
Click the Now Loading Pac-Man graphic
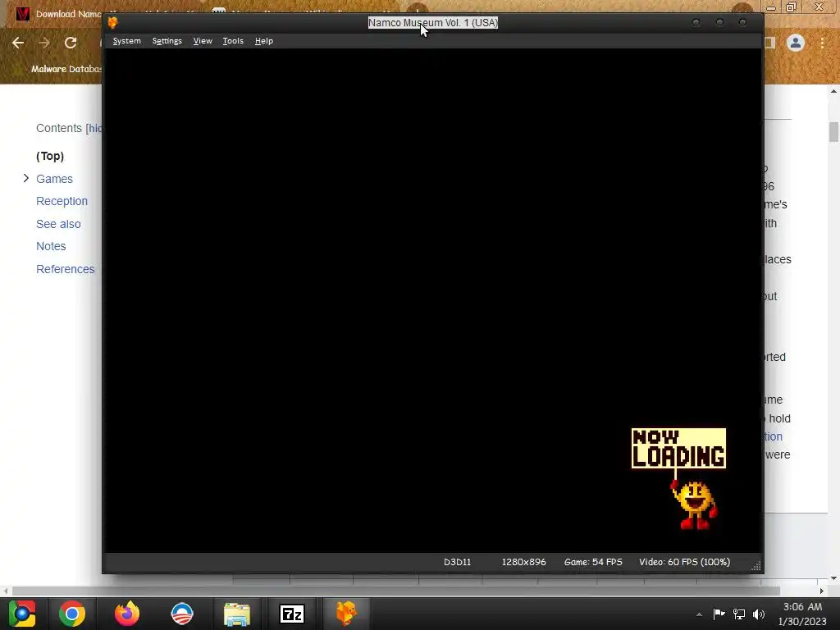[x=678, y=478]
